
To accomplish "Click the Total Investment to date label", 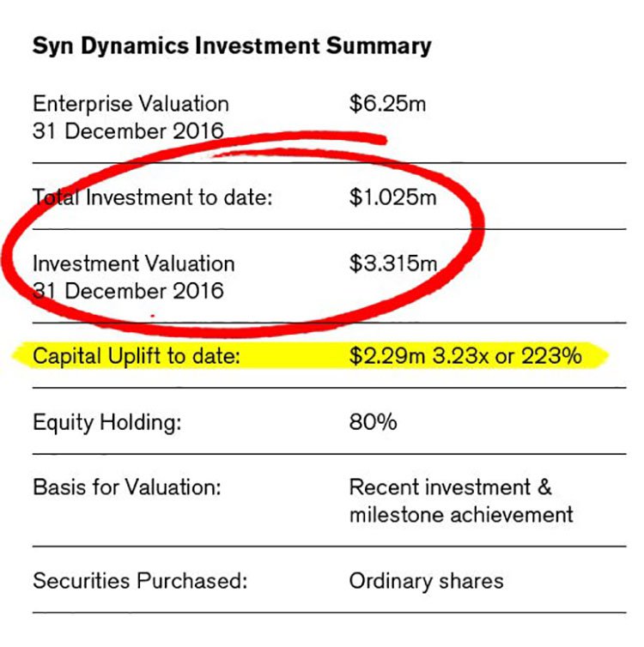I will [x=153, y=197].
